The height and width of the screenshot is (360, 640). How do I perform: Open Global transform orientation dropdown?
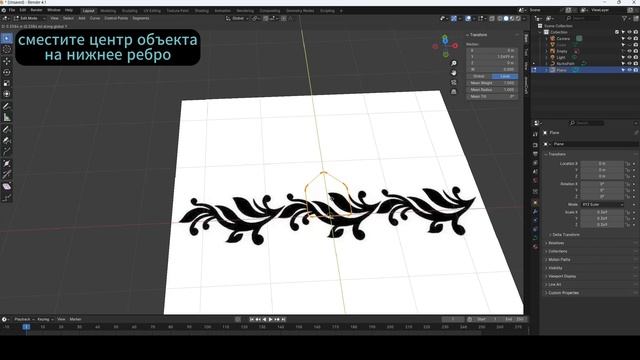237,18
